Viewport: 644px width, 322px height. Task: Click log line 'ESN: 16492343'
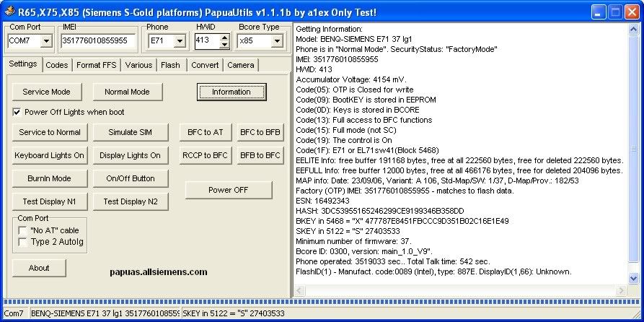tap(322, 201)
